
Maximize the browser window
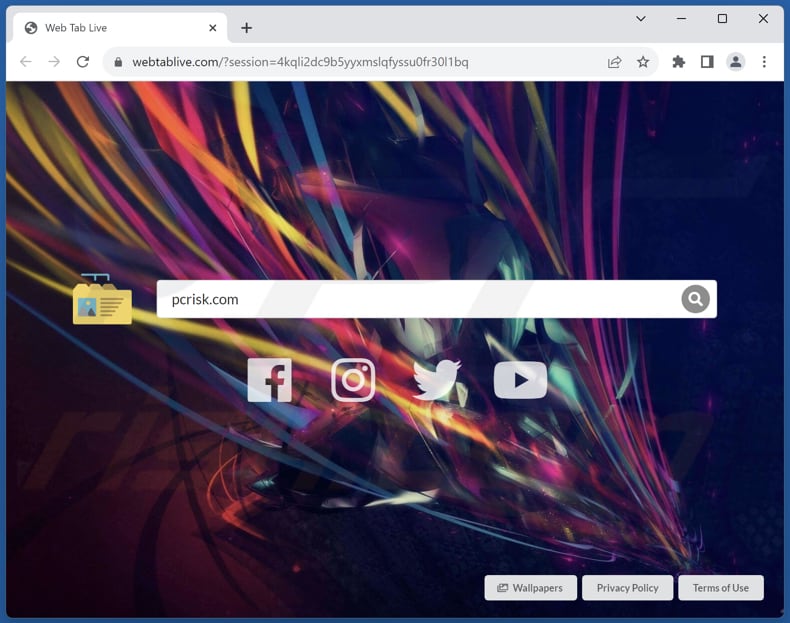click(722, 19)
